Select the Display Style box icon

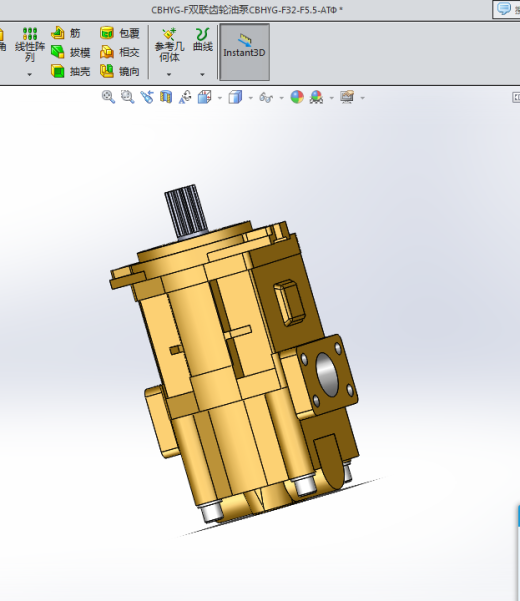click(x=235, y=97)
